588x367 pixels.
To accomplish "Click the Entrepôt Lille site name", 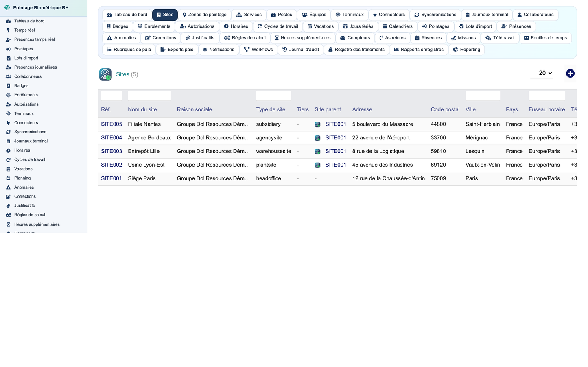I will [144, 151].
